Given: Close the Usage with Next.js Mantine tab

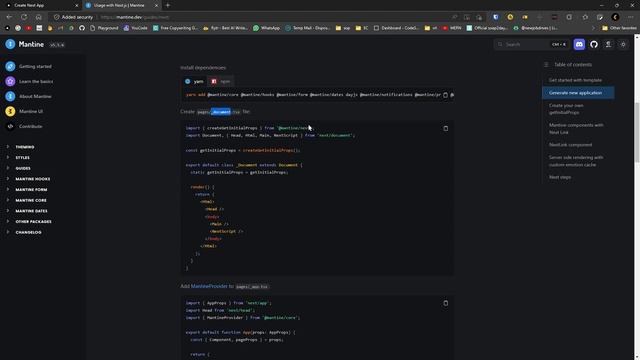Looking at the screenshot, I should (x=156, y=5).
